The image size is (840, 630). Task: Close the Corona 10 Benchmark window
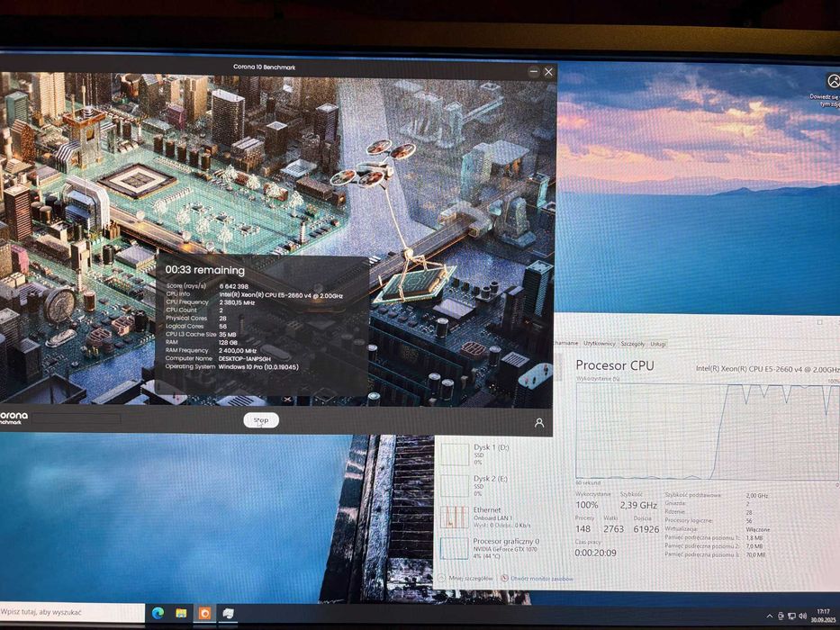pyautogui.click(x=548, y=71)
